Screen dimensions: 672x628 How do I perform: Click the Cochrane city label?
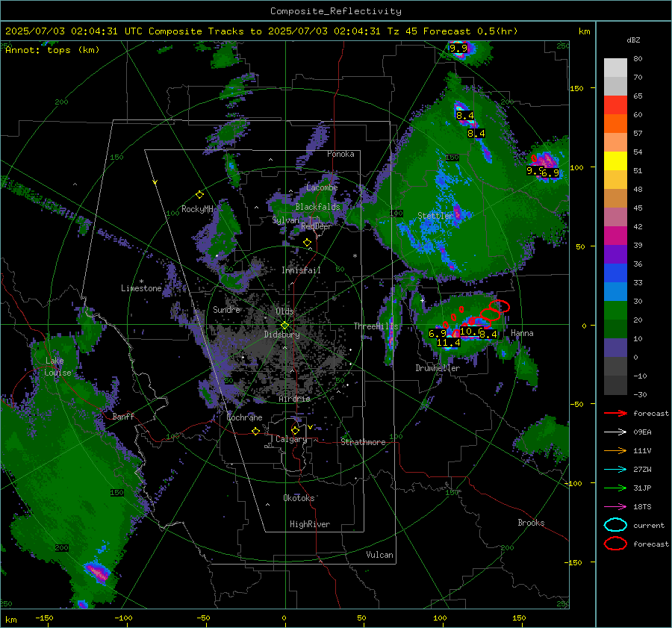point(244,417)
